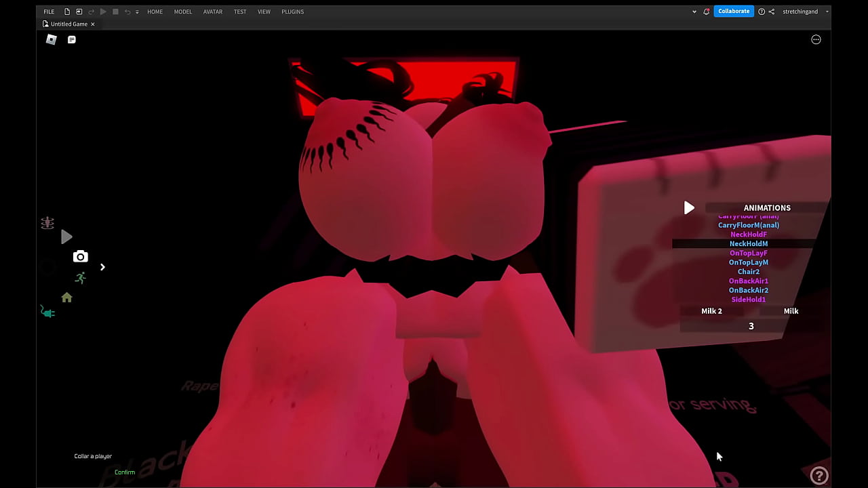Image resolution: width=868 pixels, height=488 pixels.
Task: Select the NeckHoldM animation
Action: 748,243
